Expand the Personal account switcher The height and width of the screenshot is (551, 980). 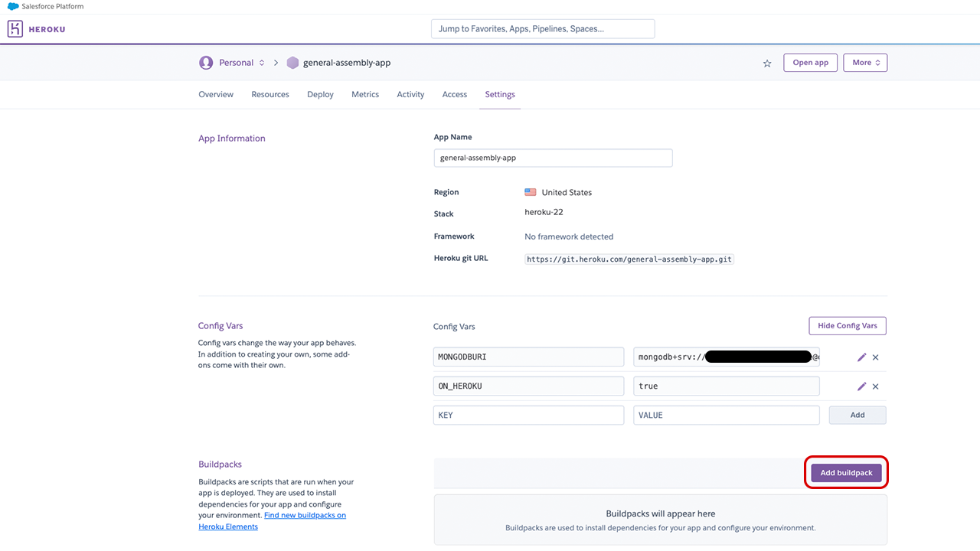[262, 63]
